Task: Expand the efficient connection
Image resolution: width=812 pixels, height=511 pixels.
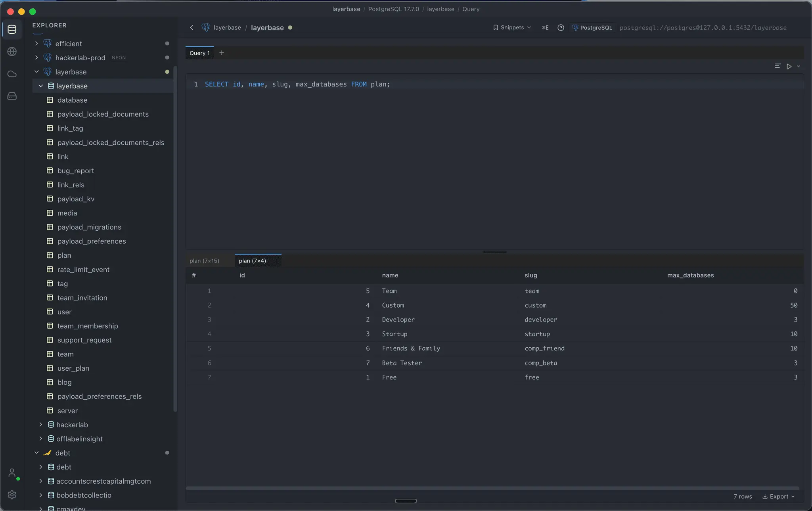Action: (x=36, y=43)
